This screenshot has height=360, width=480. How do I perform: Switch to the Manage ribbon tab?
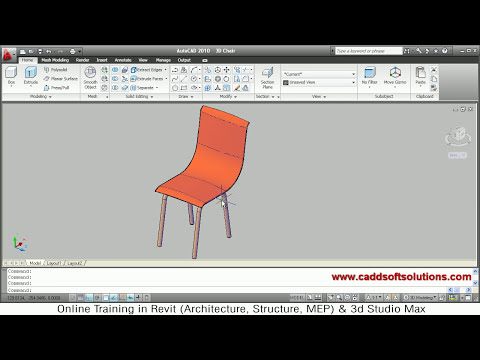163,60
